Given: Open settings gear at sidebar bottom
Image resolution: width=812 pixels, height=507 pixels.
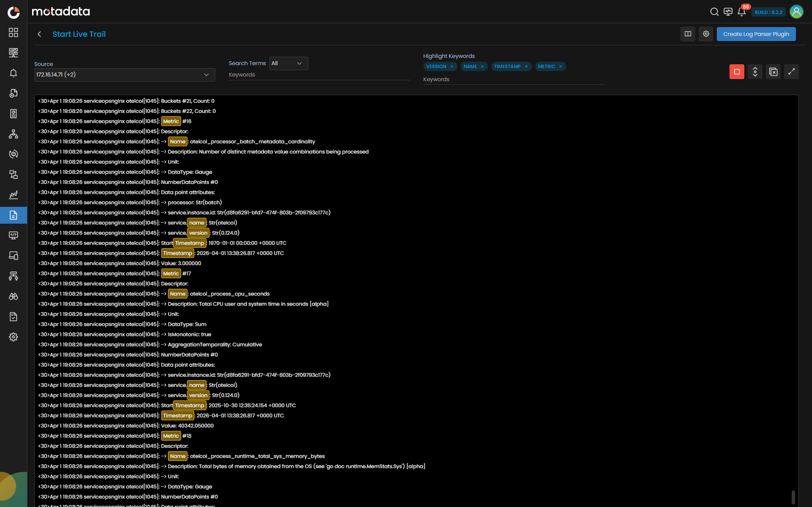Looking at the screenshot, I should [x=13, y=337].
